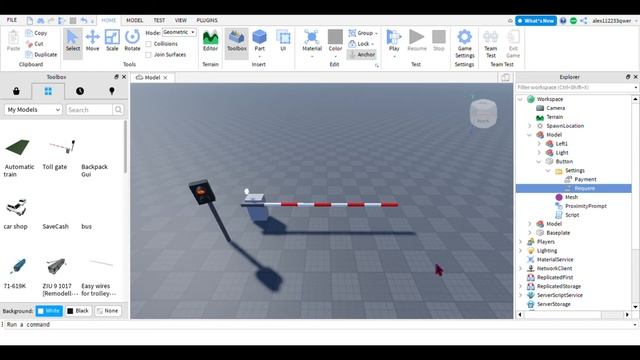Viewport: 640px width, 360px height.
Task: Switch to the VIEW ribbon tab
Action: (180, 20)
